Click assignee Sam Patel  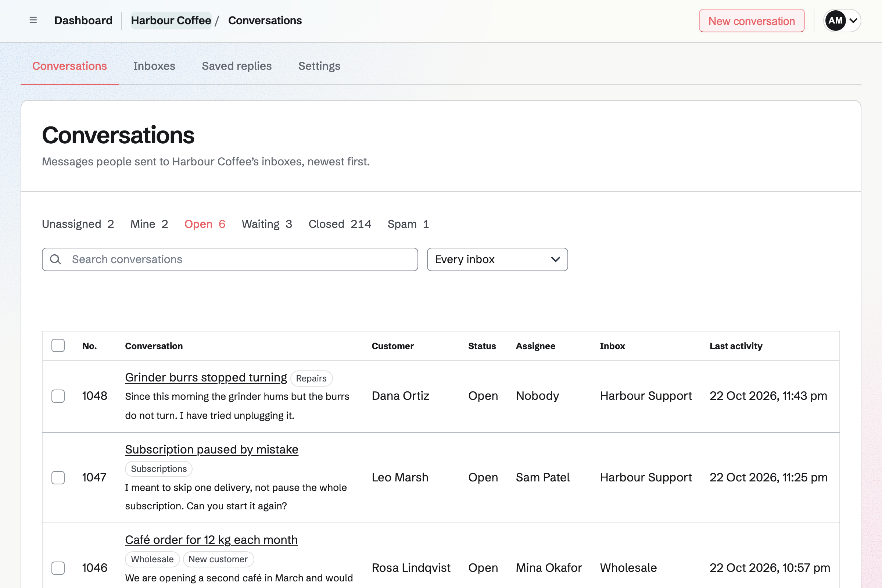(543, 477)
